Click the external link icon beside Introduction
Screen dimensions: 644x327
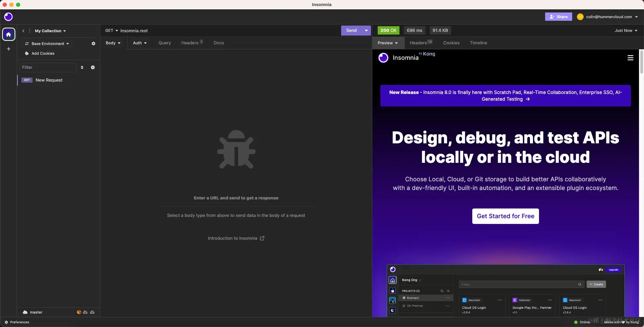[262, 238]
